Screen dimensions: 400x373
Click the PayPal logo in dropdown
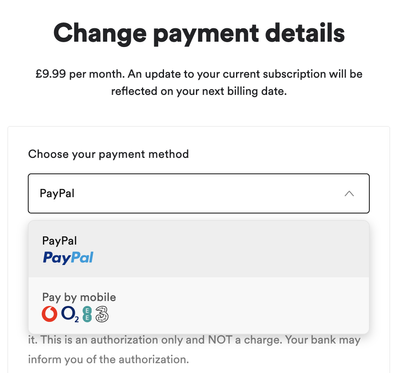tap(68, 258)
